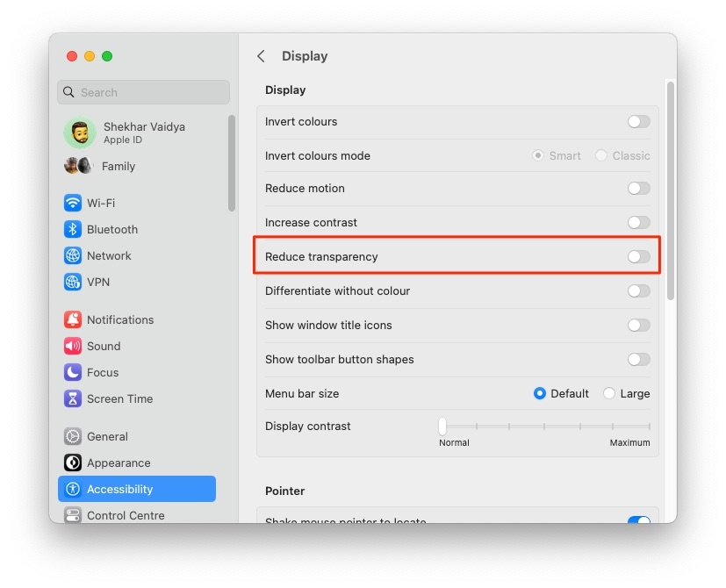726x588 pixels.
Task: Click the Bluetooth sidebar icon
Action: click(73, 229)
